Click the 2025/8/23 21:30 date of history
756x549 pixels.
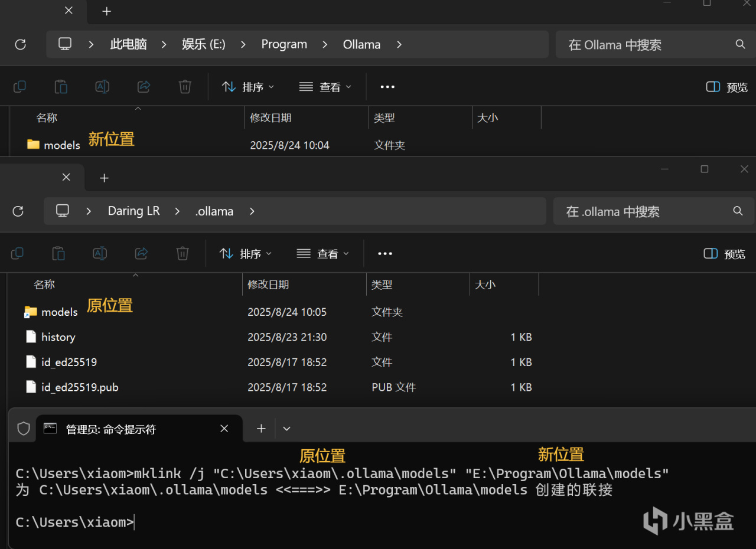tap(287, 337)
